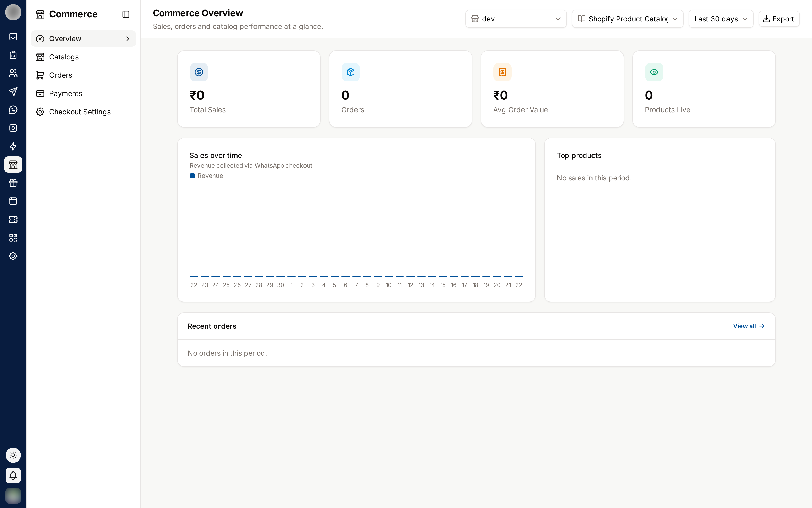Collapse the Commerce sidebar panel
The width and height of the screenshot is (812, 508).
click(x=126, y=14)
